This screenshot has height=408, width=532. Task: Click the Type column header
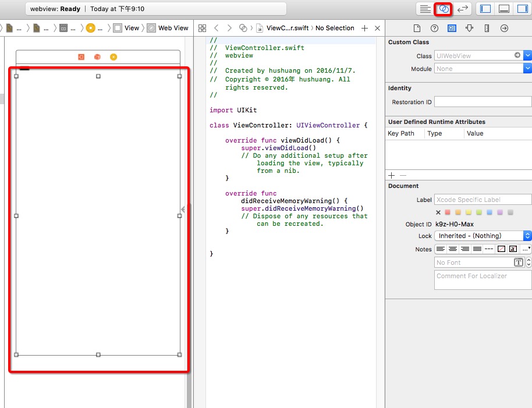coord(435,133)
